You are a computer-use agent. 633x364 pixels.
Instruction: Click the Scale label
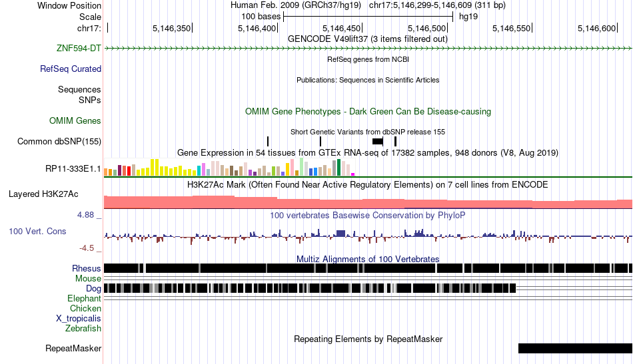point(90,17)
